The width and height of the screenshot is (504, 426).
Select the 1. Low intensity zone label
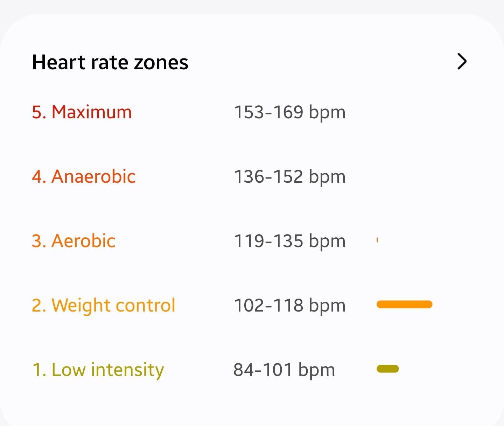pos(98,369)
